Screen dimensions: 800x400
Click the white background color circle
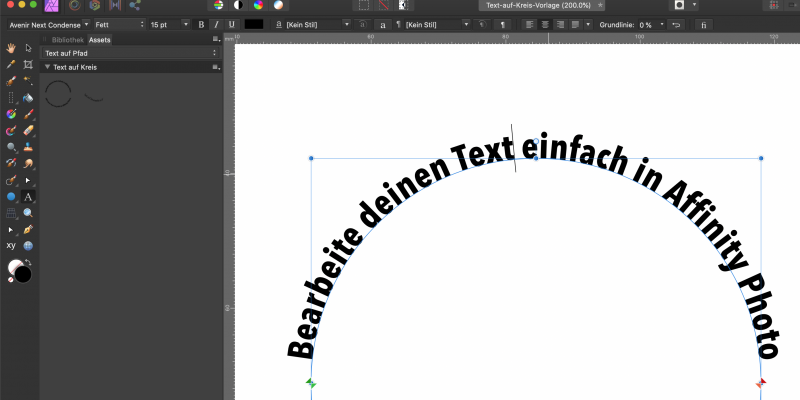13,265
